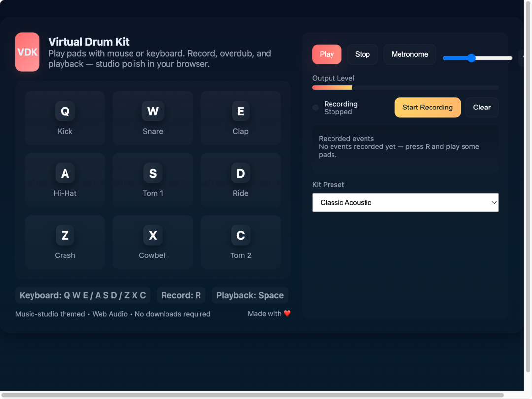Click the VDK logo badge
This screenshot has height=399, width=532.
27,52
